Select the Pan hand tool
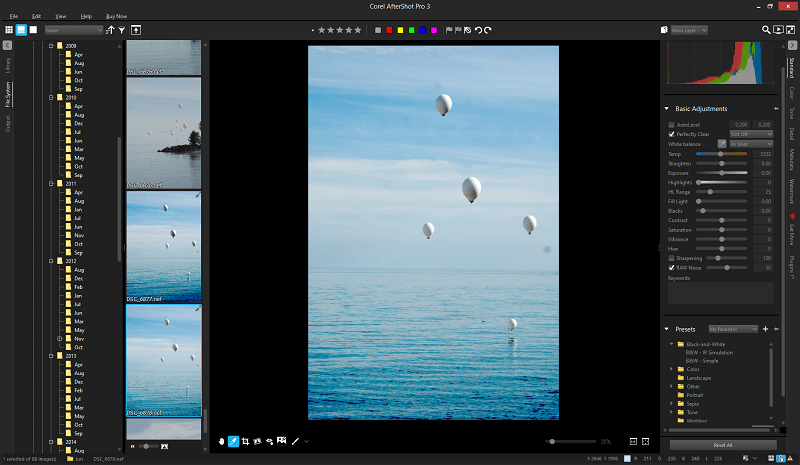This screenshot has height=465, width=800. [221, 441]
